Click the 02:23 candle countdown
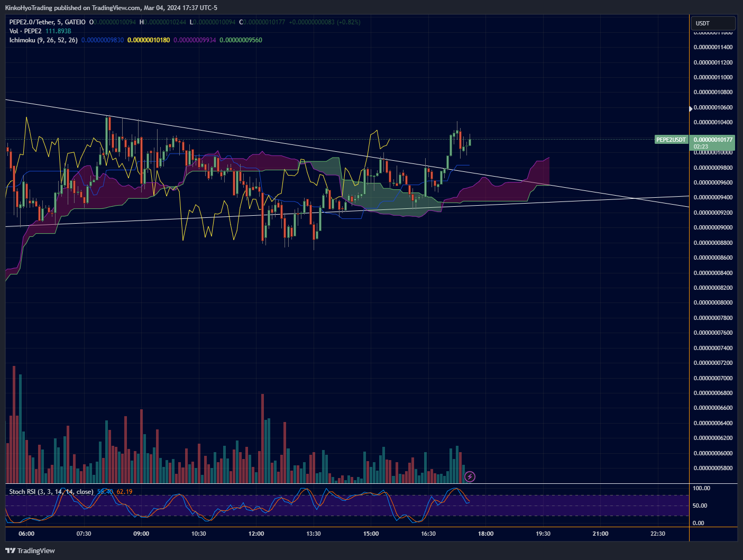The height and width of the screenshot is (560, 743). pos(701,146)
